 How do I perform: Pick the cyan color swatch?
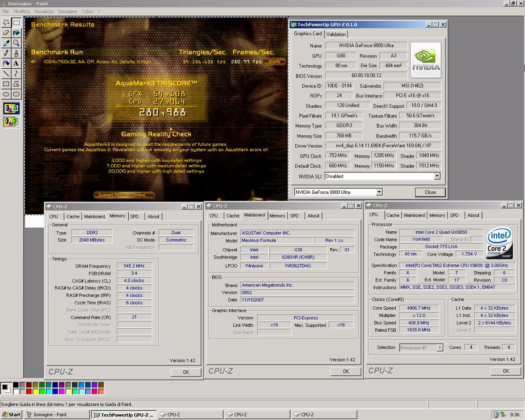(49, 391)
